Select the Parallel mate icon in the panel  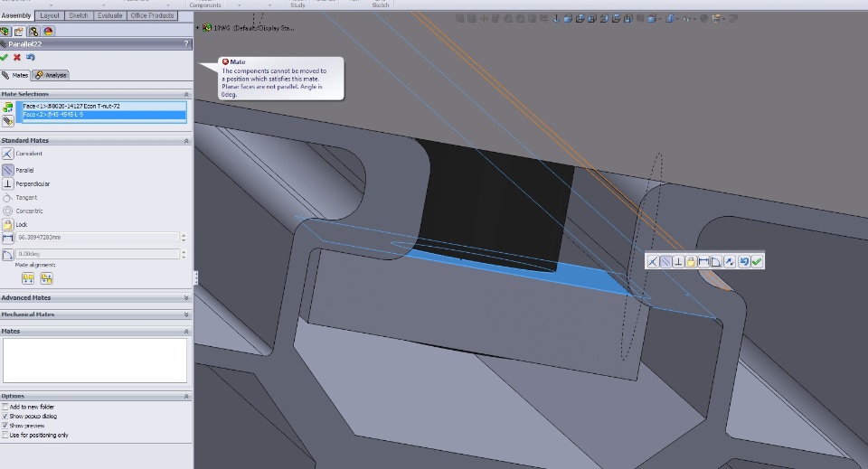point(8,170)
